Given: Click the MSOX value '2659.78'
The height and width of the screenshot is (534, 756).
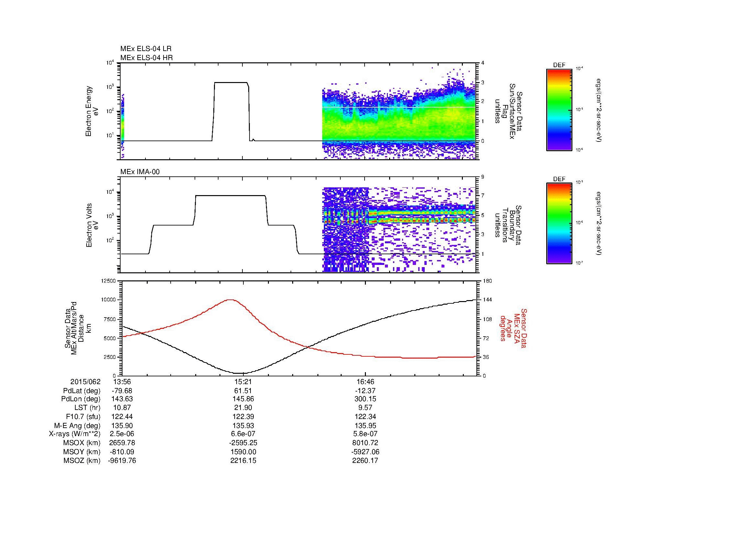Looking at the screenshot, I should pos(122,443).
